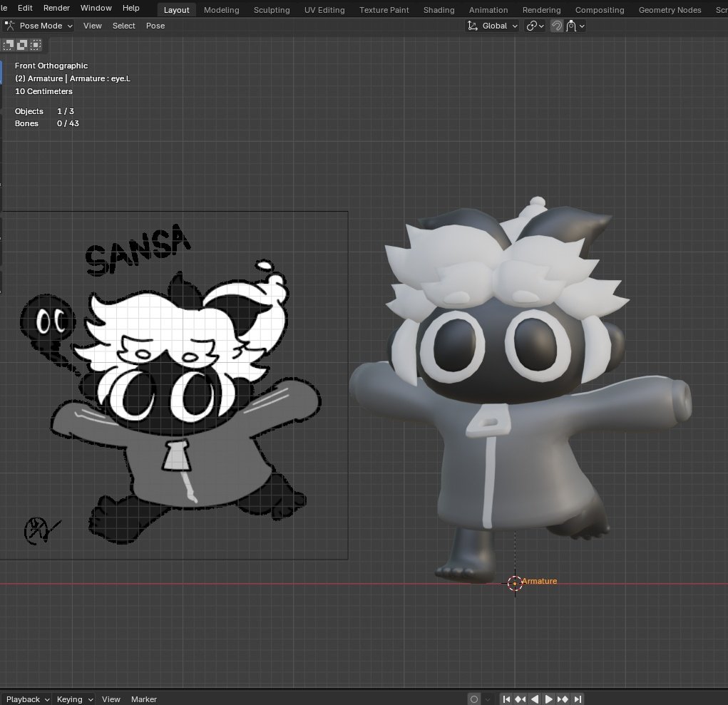Open the snapping options dropdown
This screenshot has width=728, height=705.
click(x=575, y=26)
